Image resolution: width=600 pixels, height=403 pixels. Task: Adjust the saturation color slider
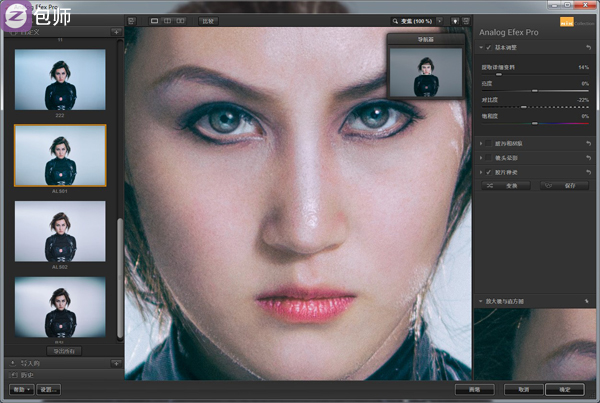click(x=535, y=123)
